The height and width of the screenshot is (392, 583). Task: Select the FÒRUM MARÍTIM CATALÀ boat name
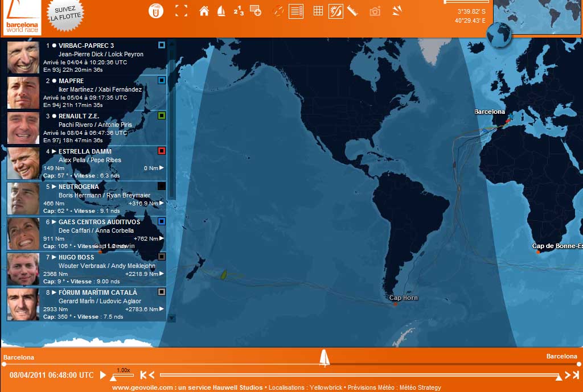pyautogui.click(x=98, y=292)
